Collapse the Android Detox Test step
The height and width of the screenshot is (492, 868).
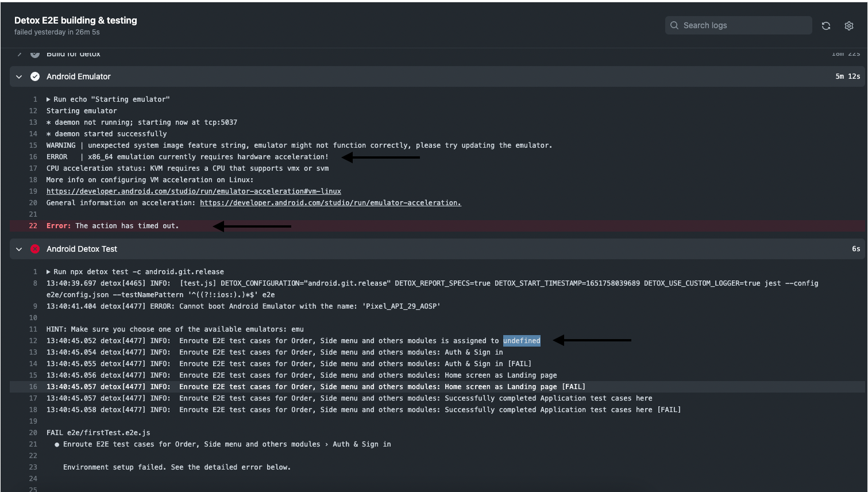tap(18, 249)
